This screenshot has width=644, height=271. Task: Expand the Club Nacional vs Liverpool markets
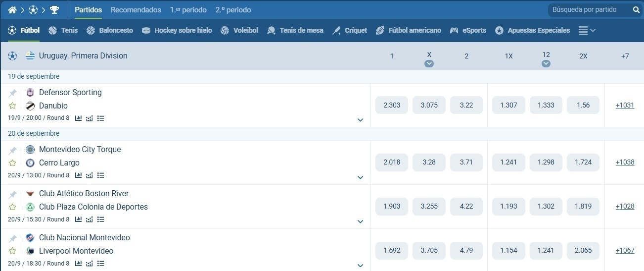click(360, 266)
